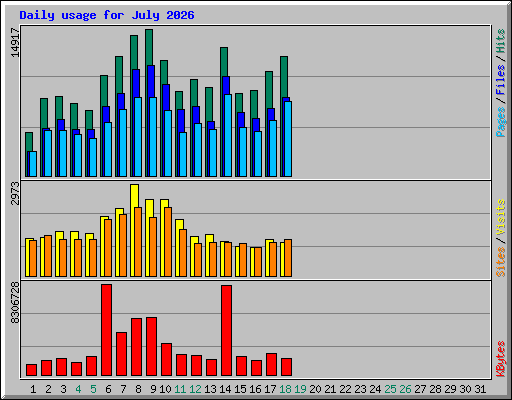Click the day 24 axis label

pyautogui.click(x=375, y=389)
